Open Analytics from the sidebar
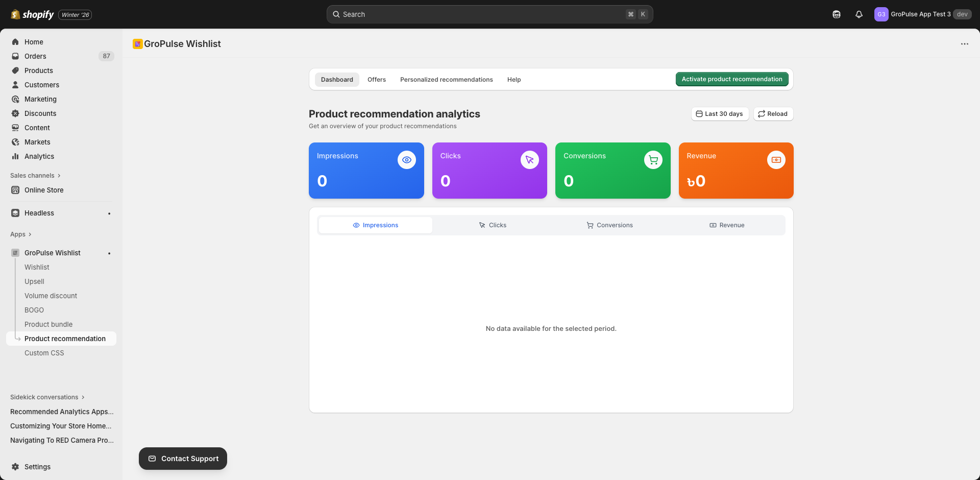The width and height of the screenshot is (980, 480). [39, 156]
